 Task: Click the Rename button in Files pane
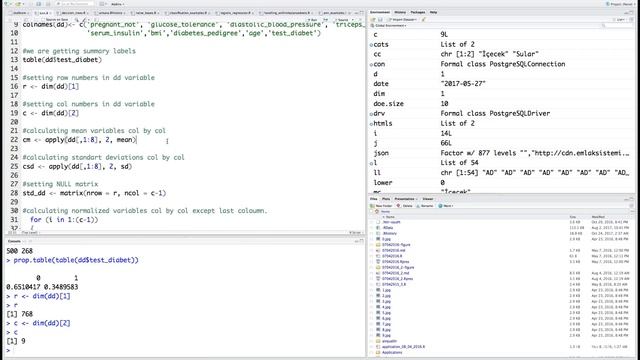(x=425, y=206)
